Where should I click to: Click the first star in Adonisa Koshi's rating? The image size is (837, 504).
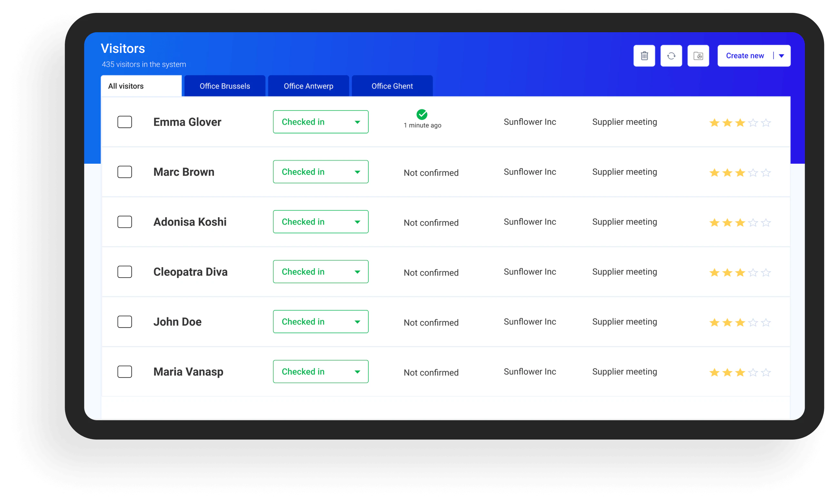click(x=715, y=222)
